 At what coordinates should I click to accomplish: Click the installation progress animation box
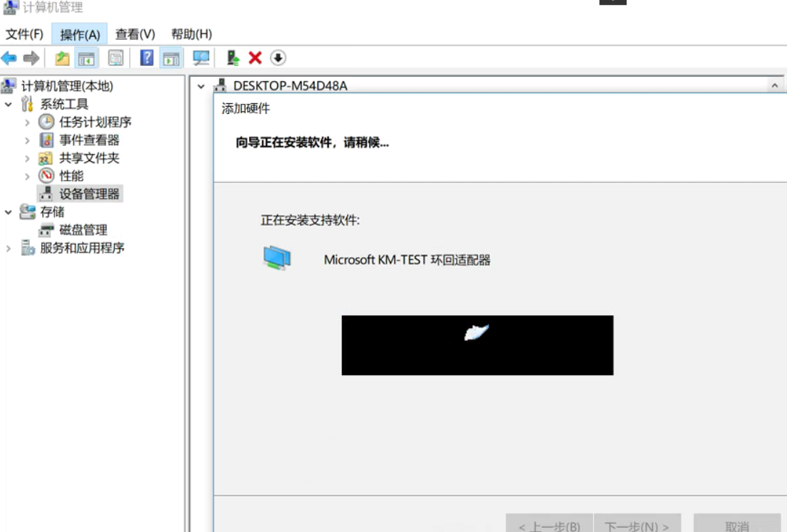coord(477,345)
